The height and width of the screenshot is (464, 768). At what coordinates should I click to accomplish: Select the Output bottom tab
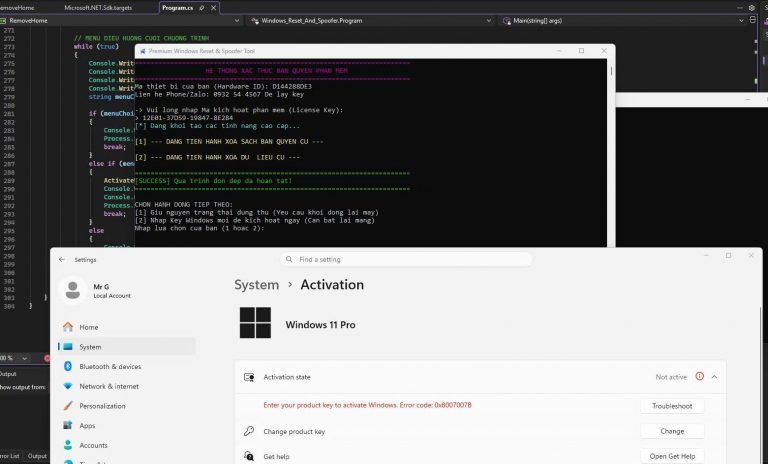click(37, 456)
